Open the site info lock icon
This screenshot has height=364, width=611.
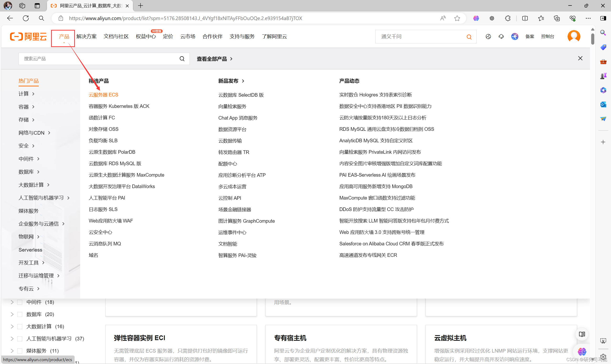point(61,18)
